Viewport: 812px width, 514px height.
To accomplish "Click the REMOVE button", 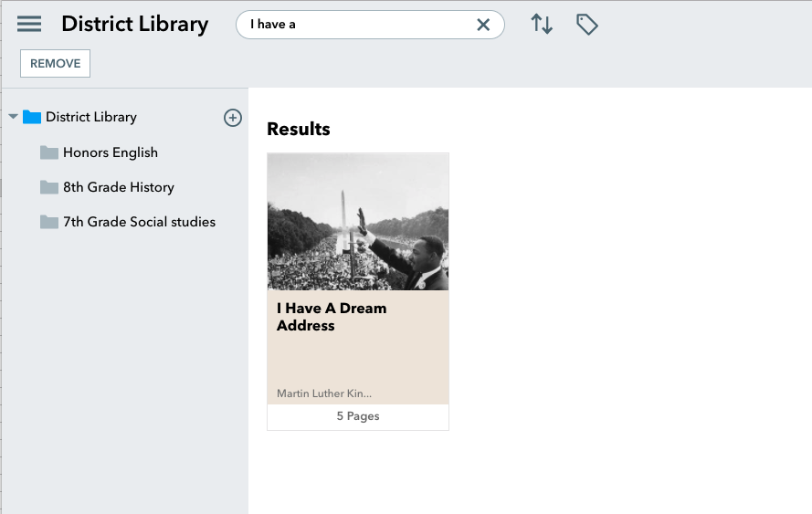I will click(x=56, y=64).
